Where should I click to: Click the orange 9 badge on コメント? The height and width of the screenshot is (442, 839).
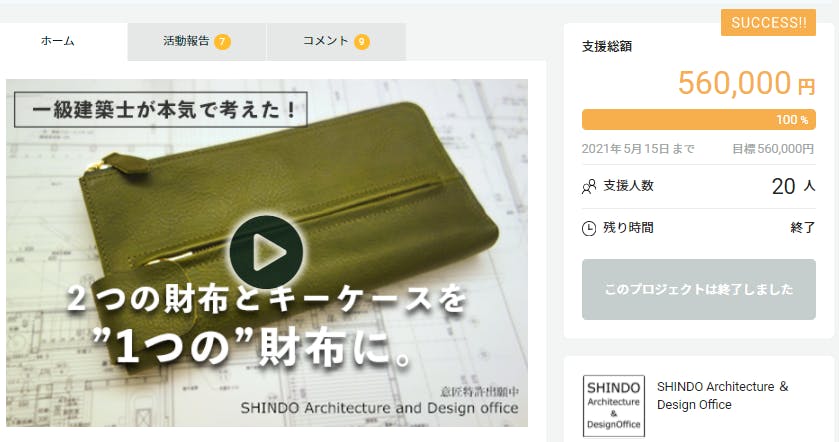[x=362, y=42]
